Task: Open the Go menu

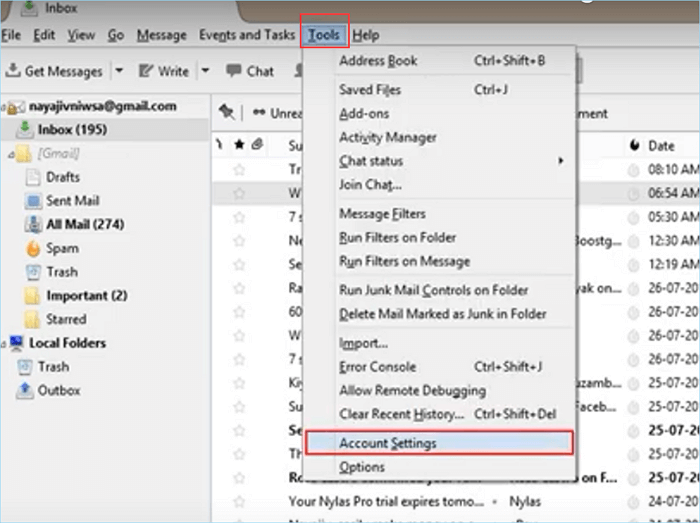Action: click(116, 35)
